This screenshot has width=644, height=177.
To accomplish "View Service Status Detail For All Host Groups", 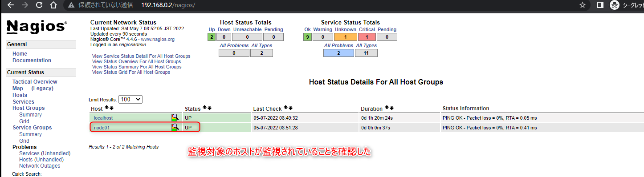I will tap(141, 56).
